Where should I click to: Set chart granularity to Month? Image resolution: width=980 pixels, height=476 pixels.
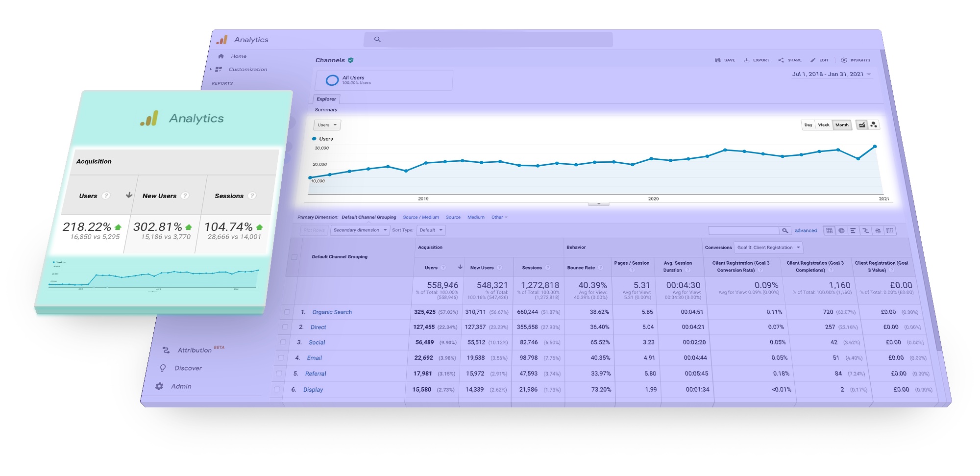[x=842, y=125]
